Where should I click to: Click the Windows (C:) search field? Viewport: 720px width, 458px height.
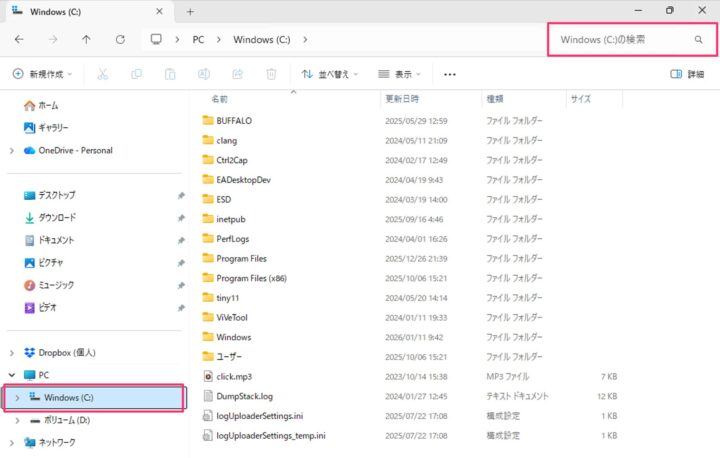pyautogui.click(x=620, y=40)
